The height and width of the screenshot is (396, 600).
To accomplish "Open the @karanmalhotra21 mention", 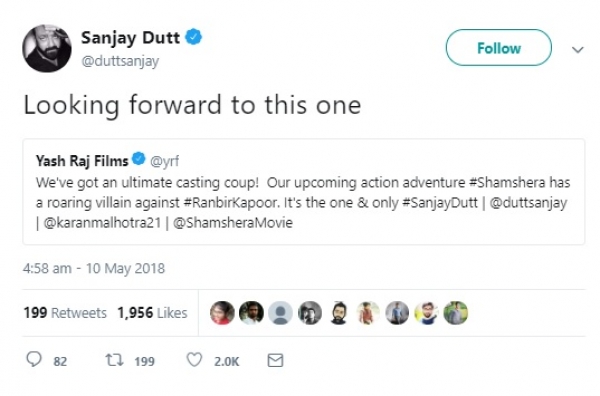I will pyautogui.click(x=102, y=223).
